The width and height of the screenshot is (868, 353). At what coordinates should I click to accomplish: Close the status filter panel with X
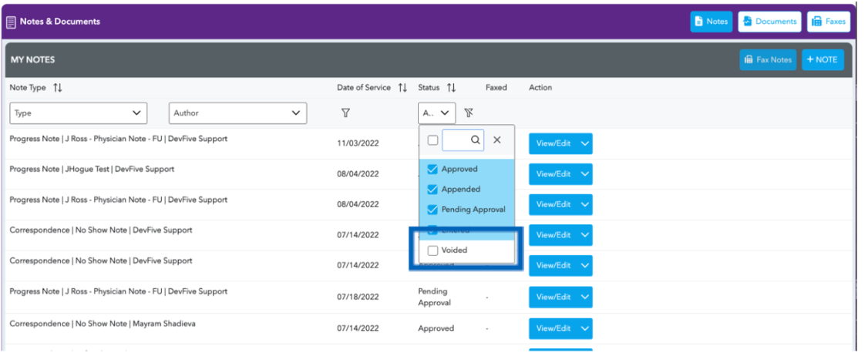pos(497,140)
